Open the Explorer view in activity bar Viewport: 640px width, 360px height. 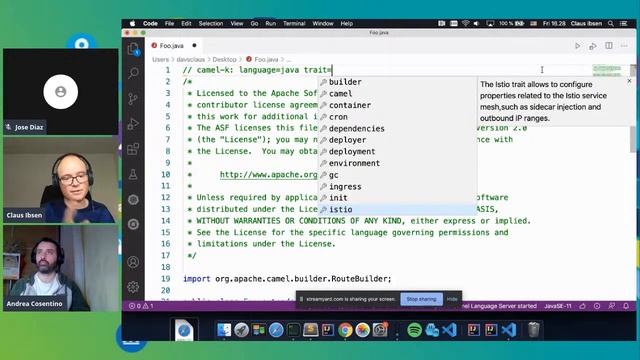coord(133,49)
